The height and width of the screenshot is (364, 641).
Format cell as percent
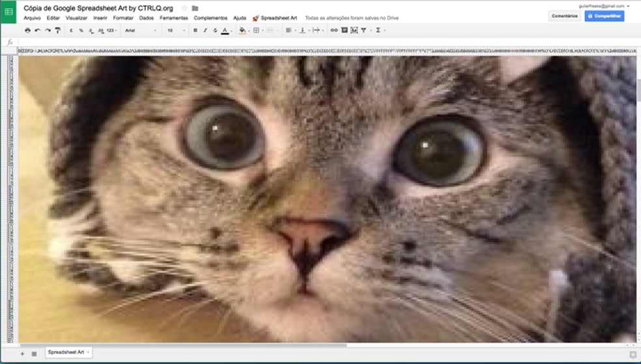[81, 30]
